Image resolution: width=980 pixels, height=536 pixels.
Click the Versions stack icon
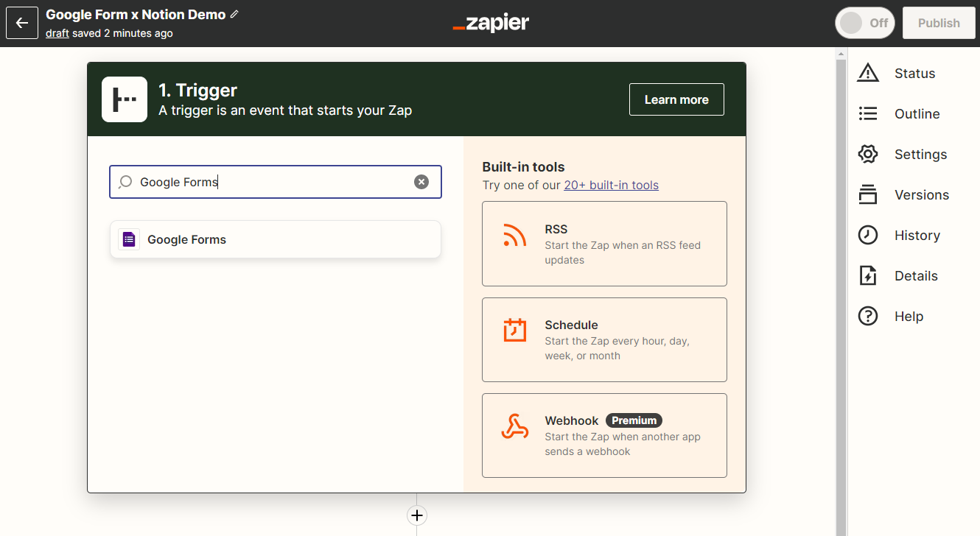click(x=868, y=194)
